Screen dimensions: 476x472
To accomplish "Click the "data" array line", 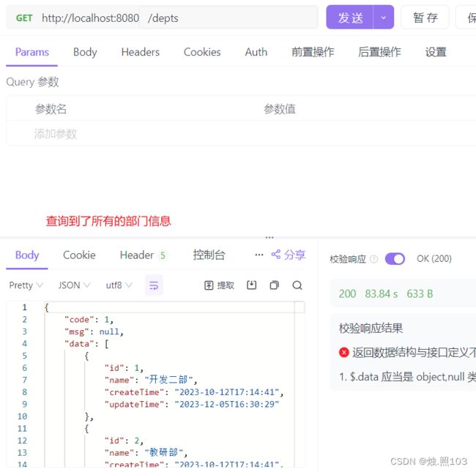I will tap(86, 344).
